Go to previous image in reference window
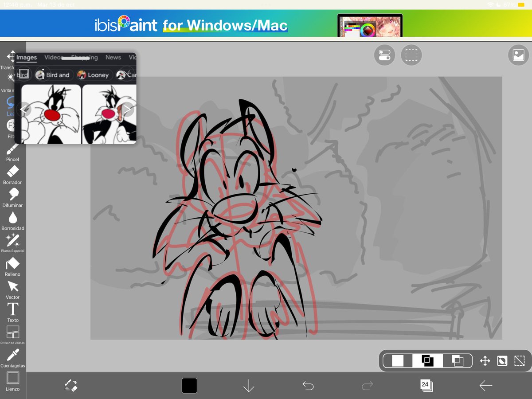Viewport: 532px width, 399px height. (x=24, y=109)
